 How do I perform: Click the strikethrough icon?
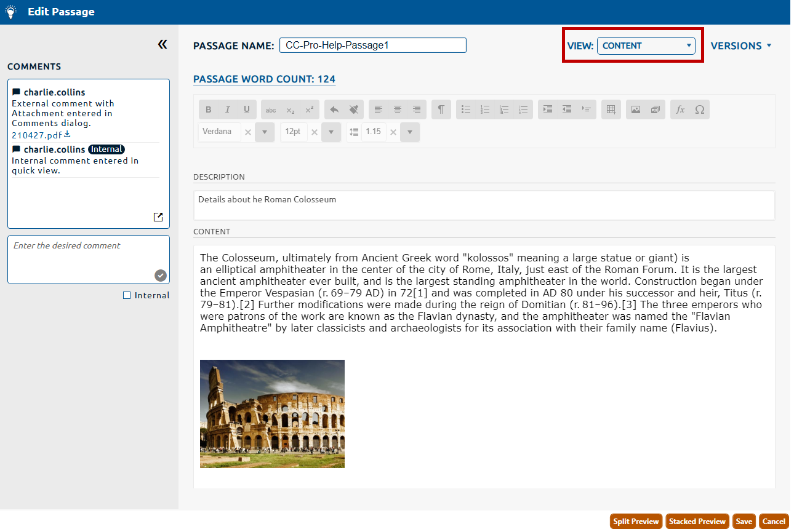271,109
